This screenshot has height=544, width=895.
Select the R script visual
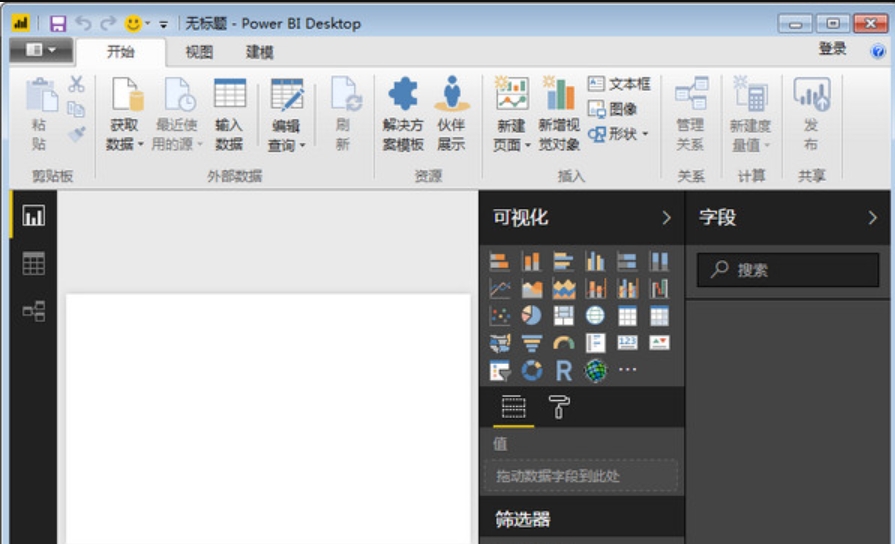click(563, 370)
